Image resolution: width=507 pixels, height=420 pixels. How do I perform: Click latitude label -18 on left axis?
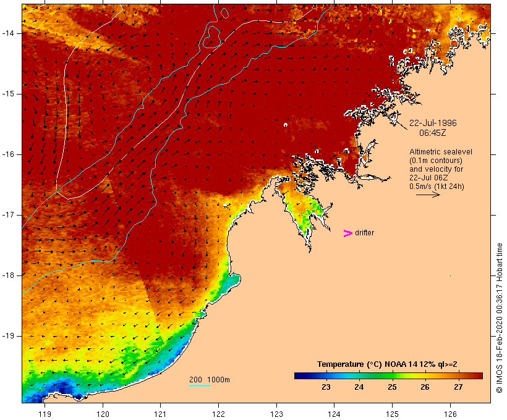[x=7, y=275]
